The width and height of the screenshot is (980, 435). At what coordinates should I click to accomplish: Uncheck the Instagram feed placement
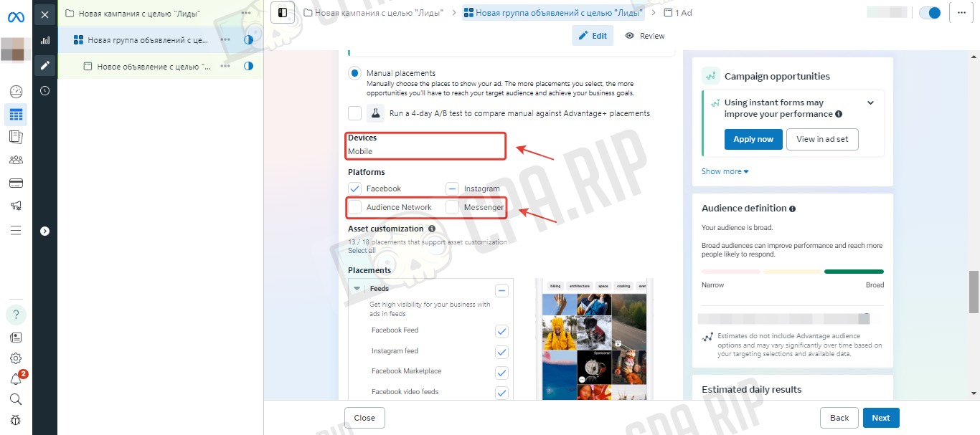pyautogui.click(x=501, y=352)
